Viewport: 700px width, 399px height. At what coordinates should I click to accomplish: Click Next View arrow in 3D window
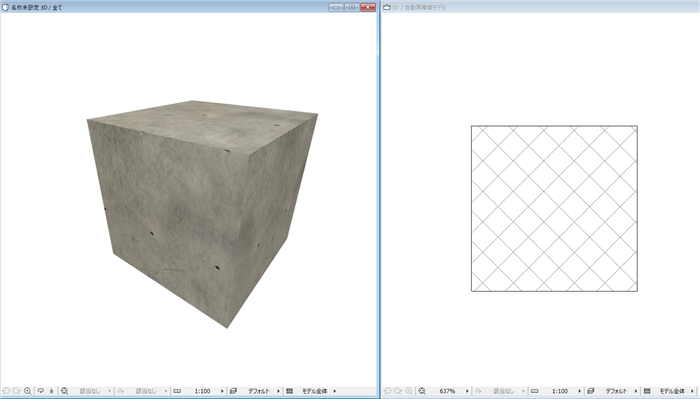point(17,391)
